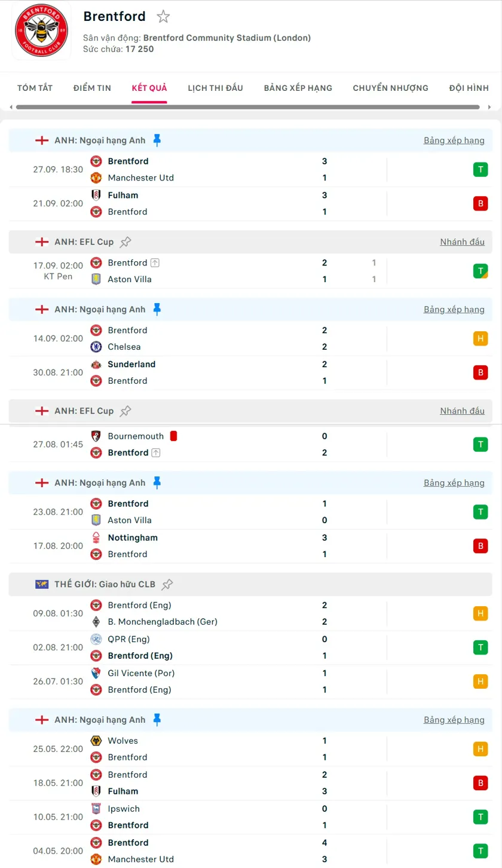This screenshot has height=868, width=502.
Task: Click the Fulham club badge
Action: pos(96,194)
